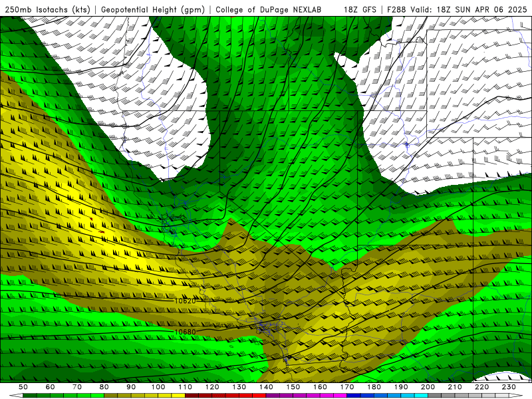Click the 80 value on color scale

click(104, 387)
